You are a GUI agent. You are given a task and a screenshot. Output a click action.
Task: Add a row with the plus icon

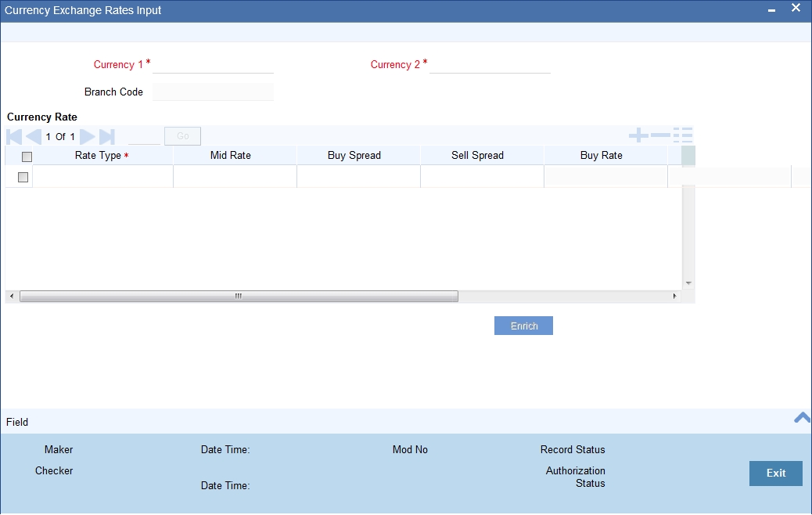[638, 135]
